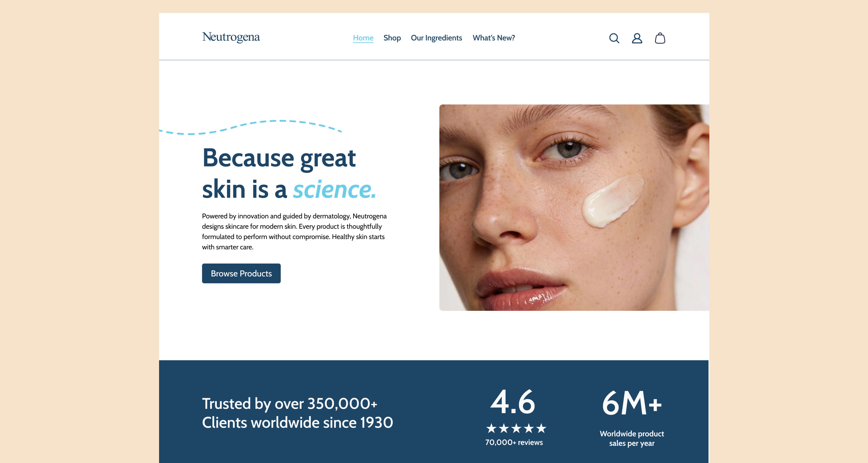Click the third rating star
The width and height of the screenshot is (868, 463).
(x=516, y=428)
